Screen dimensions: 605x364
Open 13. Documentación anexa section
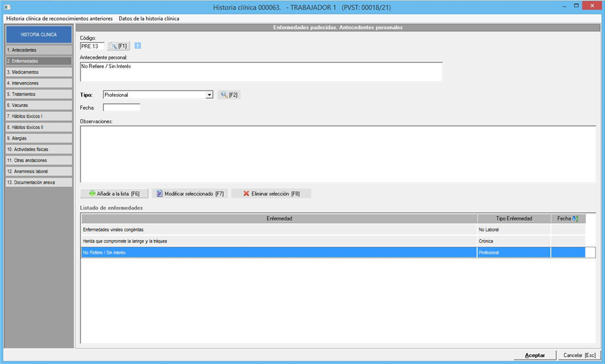coord(38,182)
